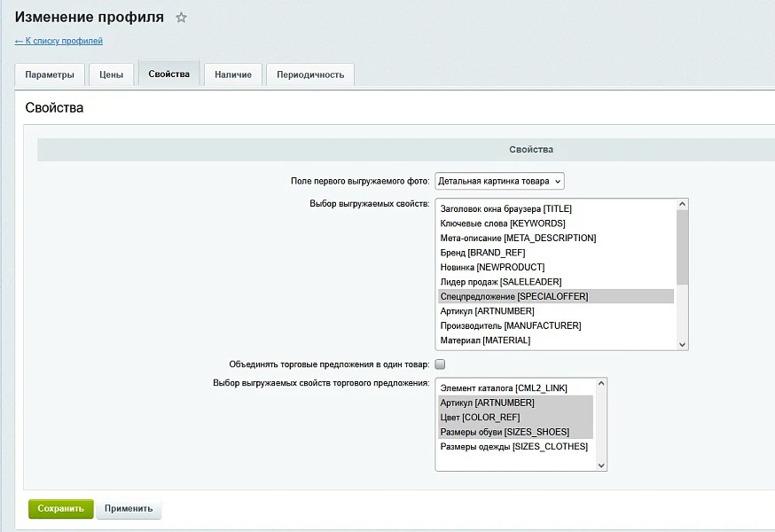Click the down arrow of the offer properties scrollbar

(x=601, y=465)
